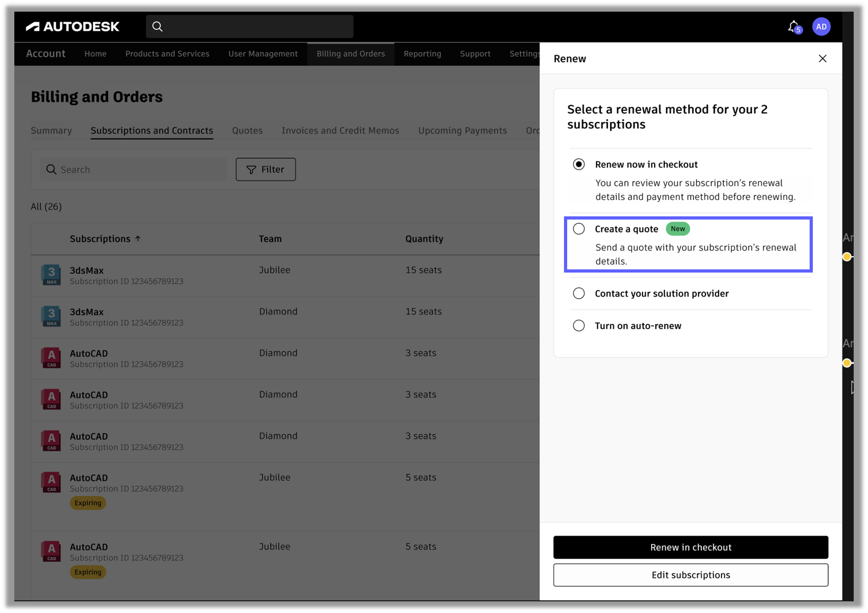Image resolution: width=868 pixels, height=613 pixels.
Task: Open the AD profile avatar
Action: (x=821, y=27)
